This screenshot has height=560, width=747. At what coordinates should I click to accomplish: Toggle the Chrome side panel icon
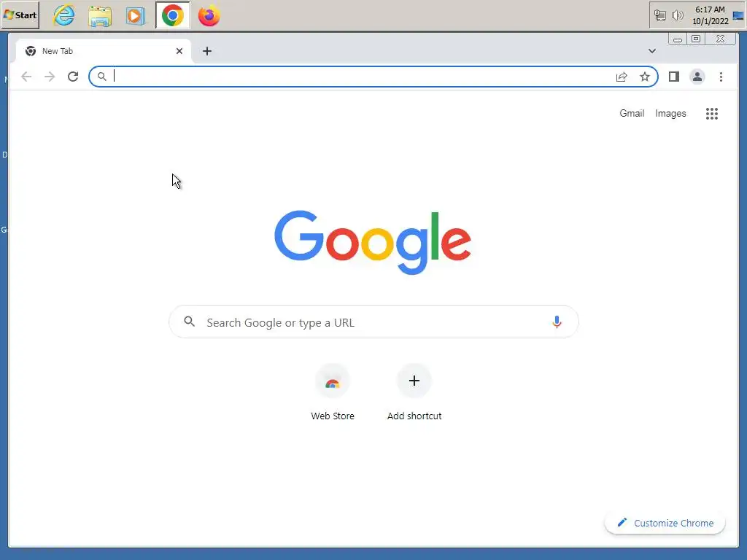pos(673,77)
